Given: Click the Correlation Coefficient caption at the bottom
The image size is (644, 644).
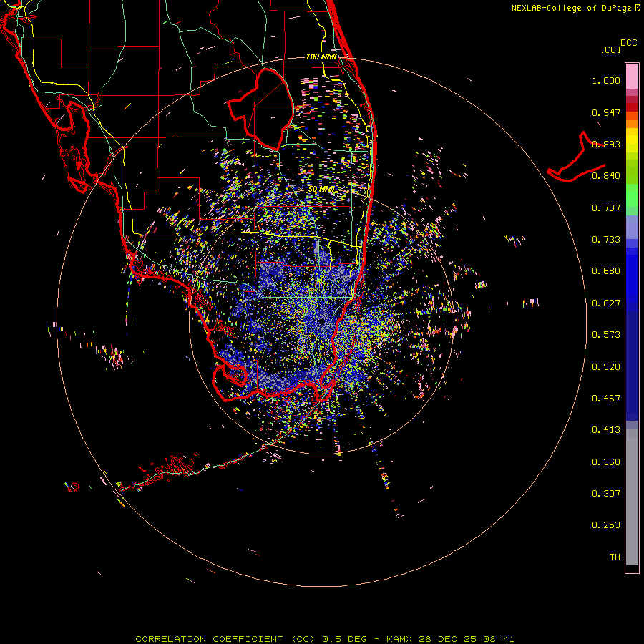Looking at the screenshot, I should (x=324, y=639).
